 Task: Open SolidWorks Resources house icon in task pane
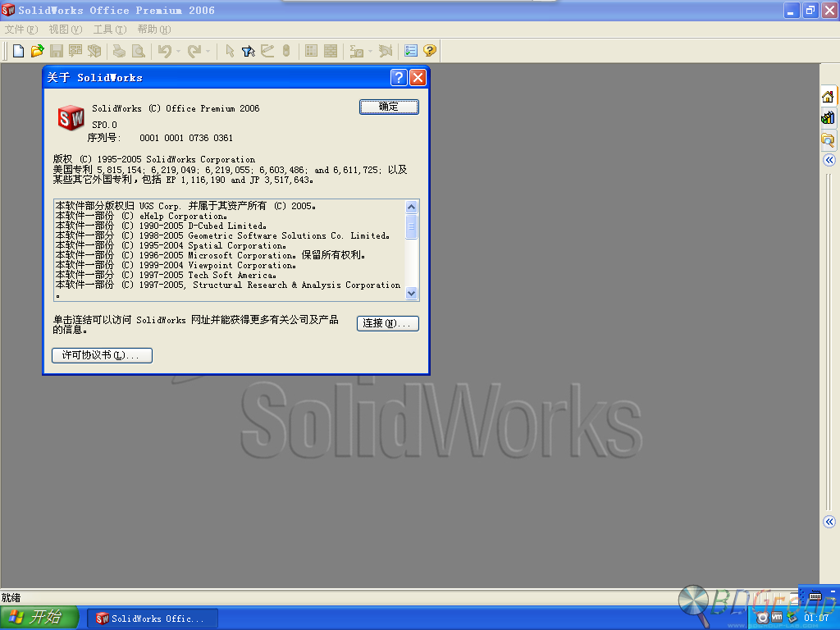tap(828, 97)
